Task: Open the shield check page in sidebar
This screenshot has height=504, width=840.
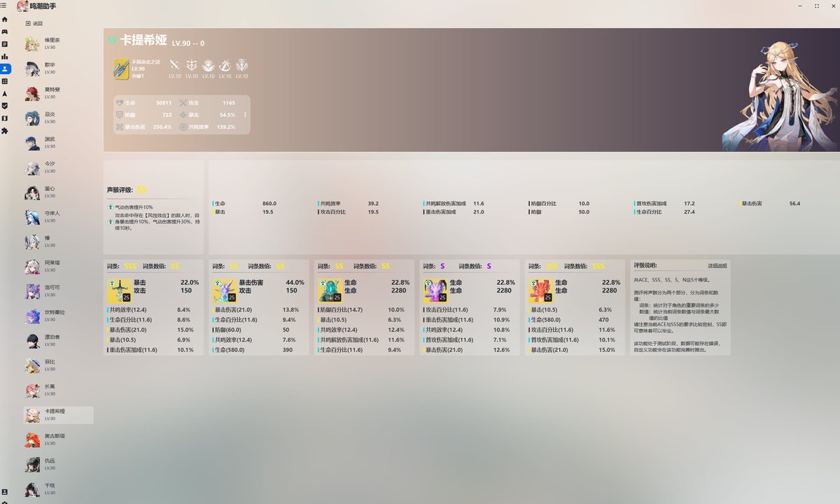Action: (5, 106)
